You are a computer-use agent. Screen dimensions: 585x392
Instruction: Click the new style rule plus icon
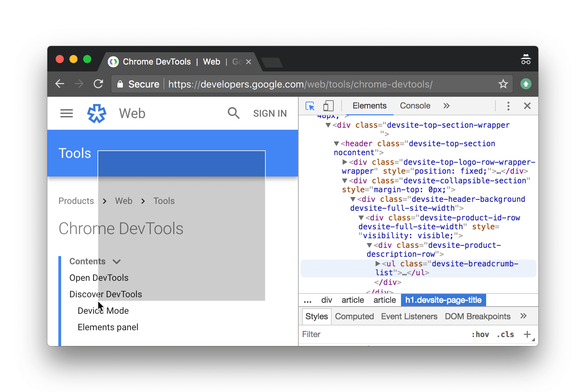pyautogui.click(x=528, y=334)
